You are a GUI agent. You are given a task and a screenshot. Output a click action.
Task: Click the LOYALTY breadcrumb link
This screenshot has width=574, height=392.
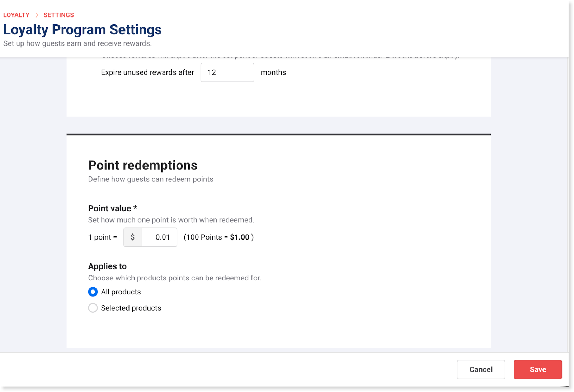point(16,15)
